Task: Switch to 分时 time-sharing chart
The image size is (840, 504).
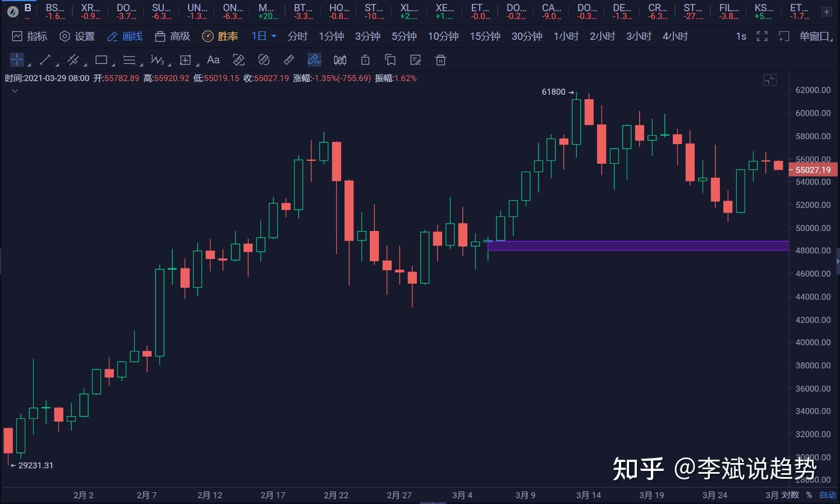Action: pos(297,36)
